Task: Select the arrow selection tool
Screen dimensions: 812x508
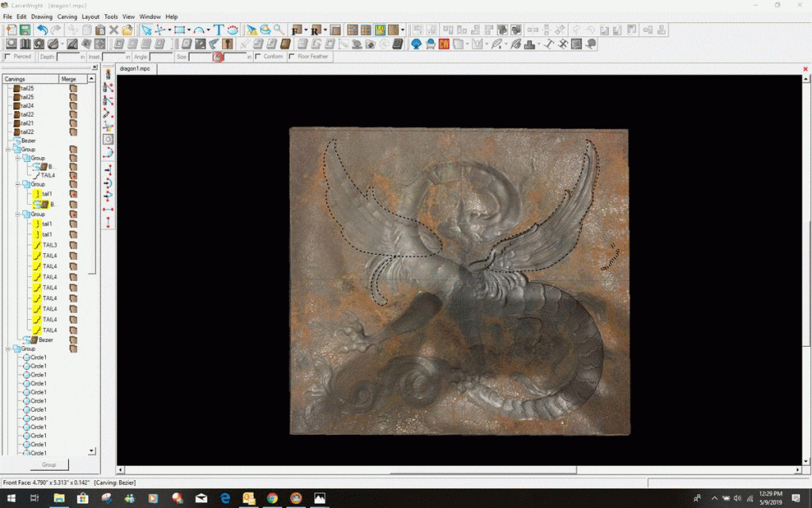Action: tap(147, 30)
